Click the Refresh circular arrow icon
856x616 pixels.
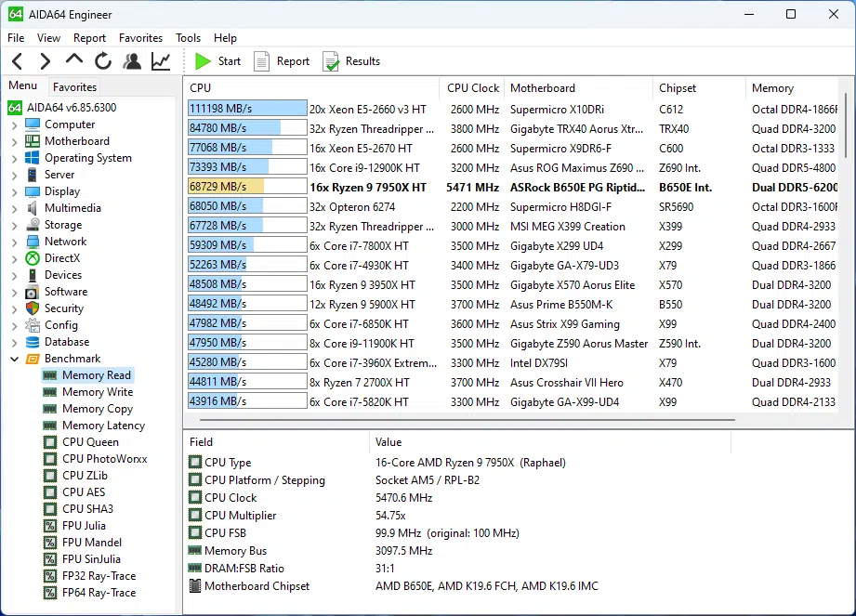coord(102,61)
